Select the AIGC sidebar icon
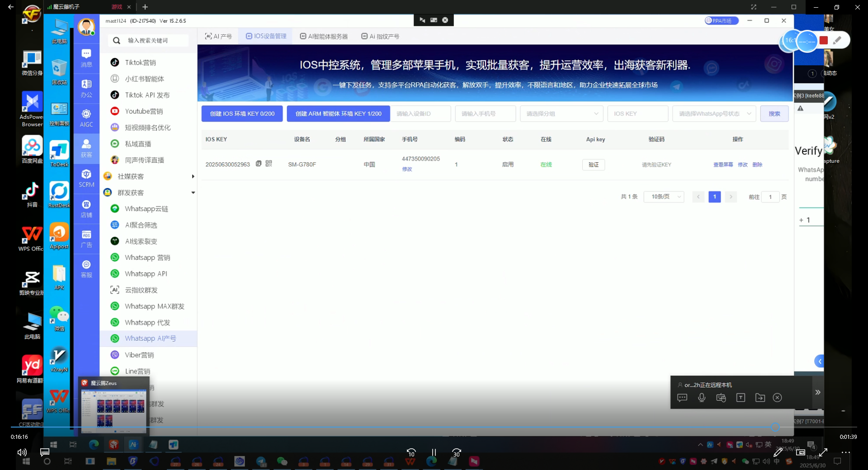The width and height of the screenshot is (868, 470). (86, 117)
